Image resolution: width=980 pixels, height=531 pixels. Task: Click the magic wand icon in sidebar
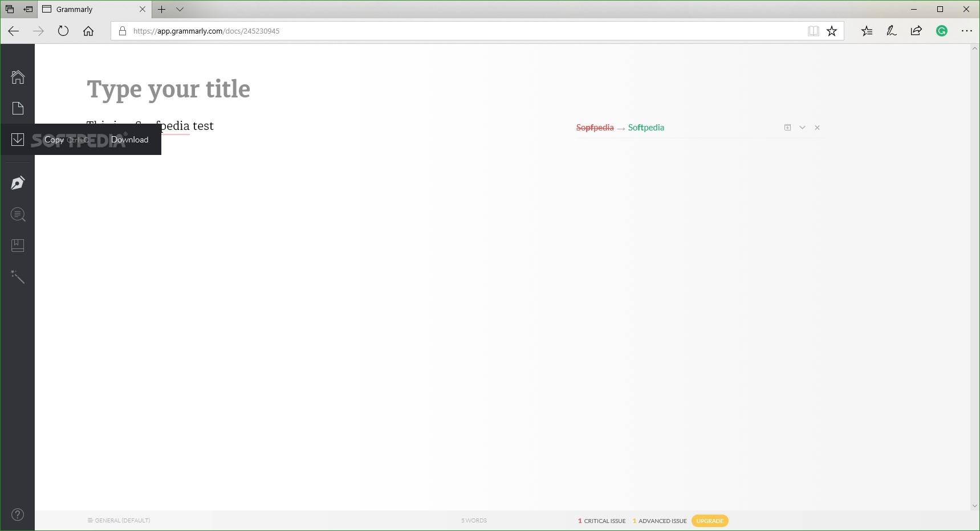pos(18,277)
